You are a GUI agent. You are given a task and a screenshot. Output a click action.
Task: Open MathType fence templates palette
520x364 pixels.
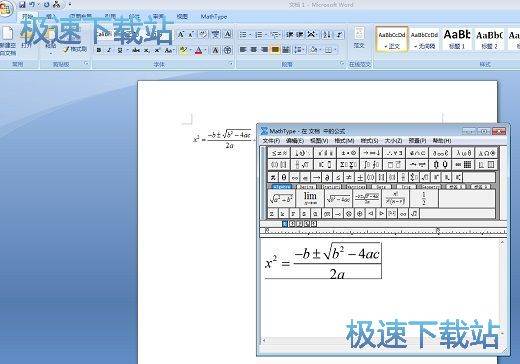coord(279,164)
